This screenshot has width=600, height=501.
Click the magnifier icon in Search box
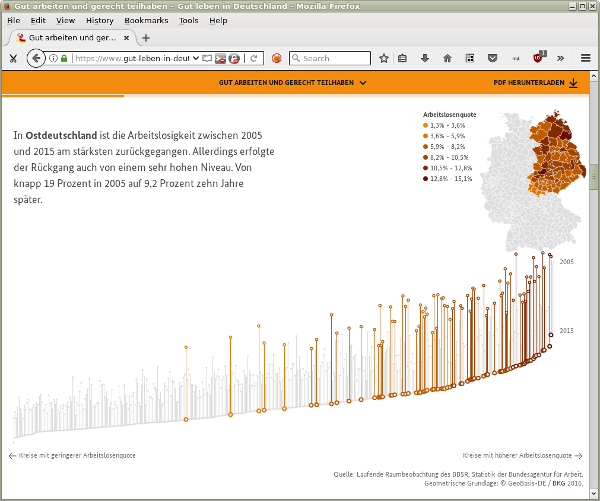click(296, 58)
